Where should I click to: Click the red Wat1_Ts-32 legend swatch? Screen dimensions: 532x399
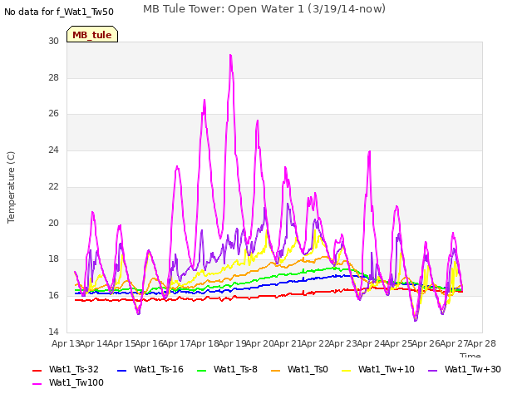coord(37,371)
